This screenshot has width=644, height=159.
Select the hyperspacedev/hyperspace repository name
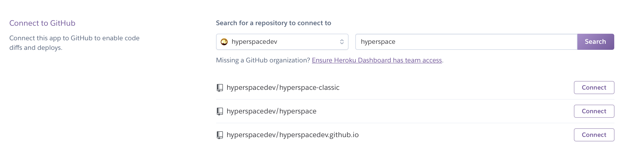point(271,111)
